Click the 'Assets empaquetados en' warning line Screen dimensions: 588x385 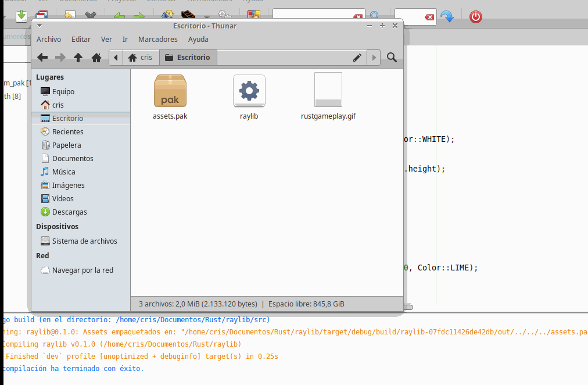[296, 332]
